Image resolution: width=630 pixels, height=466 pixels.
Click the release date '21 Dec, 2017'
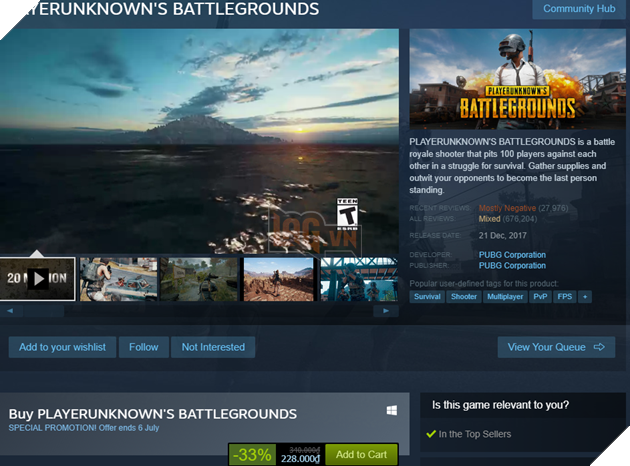(x=502, y=236)
